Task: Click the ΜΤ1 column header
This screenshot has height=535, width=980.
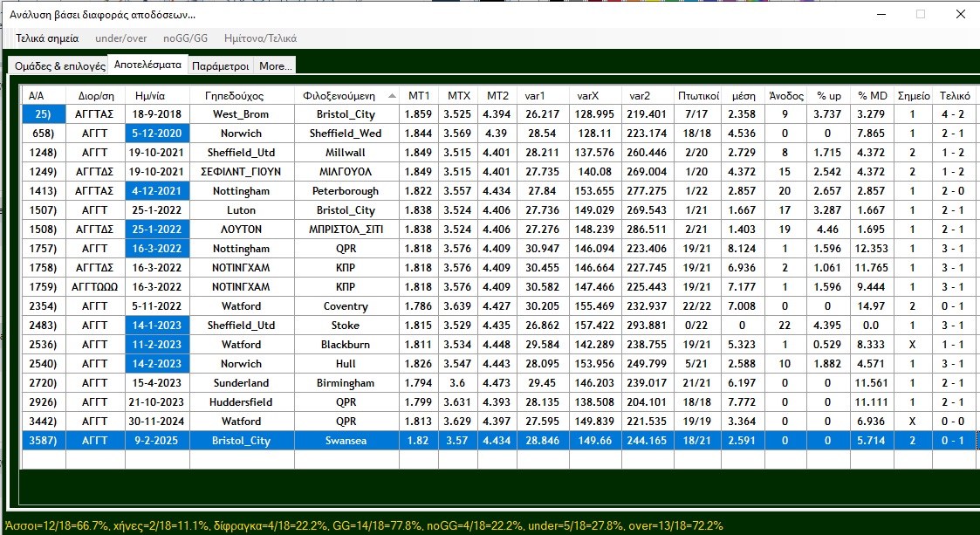Action: [x=418, y=95]
